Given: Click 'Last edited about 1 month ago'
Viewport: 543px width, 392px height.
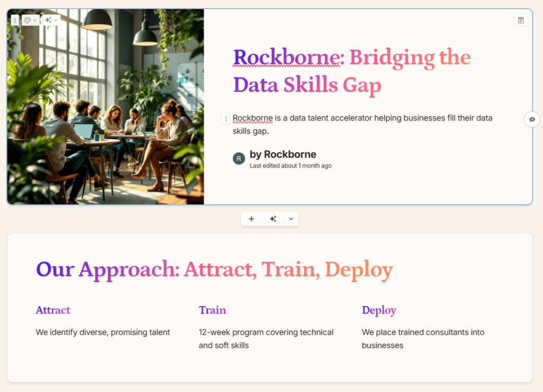Looking at the screenshot, I should click(x=291, y=166).
